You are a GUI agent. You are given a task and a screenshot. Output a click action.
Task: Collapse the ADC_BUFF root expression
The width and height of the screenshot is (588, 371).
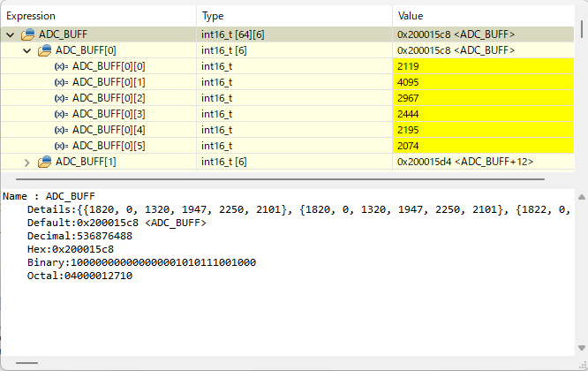coord(11,34)
